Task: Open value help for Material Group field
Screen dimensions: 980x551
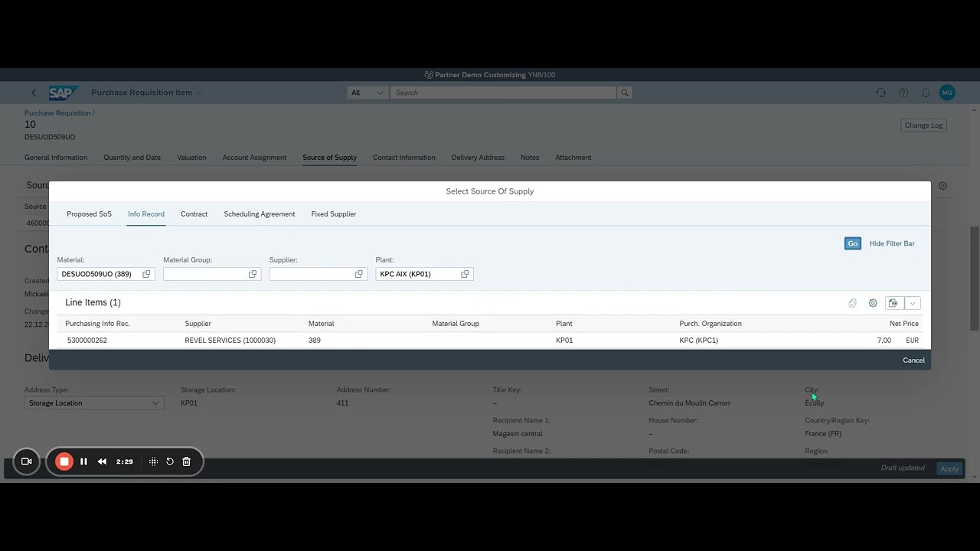Action: 253,274
